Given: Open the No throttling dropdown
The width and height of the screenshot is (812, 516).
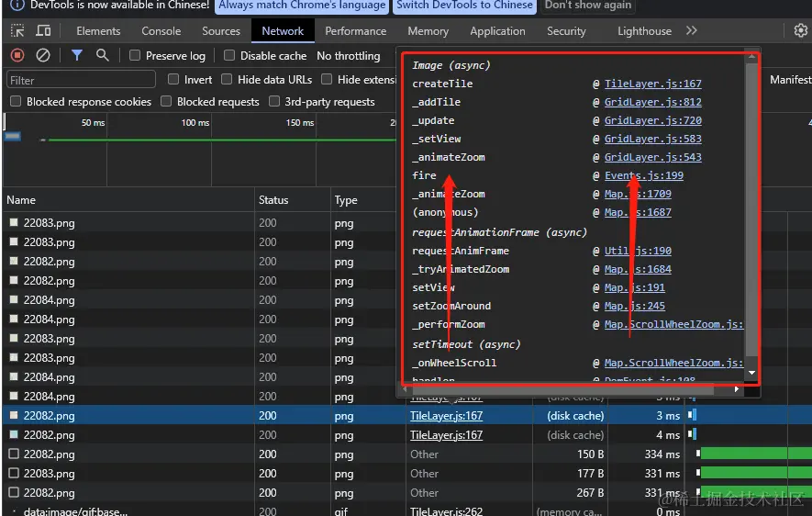Looking at the screenshot, I should (x=349, y=55).
